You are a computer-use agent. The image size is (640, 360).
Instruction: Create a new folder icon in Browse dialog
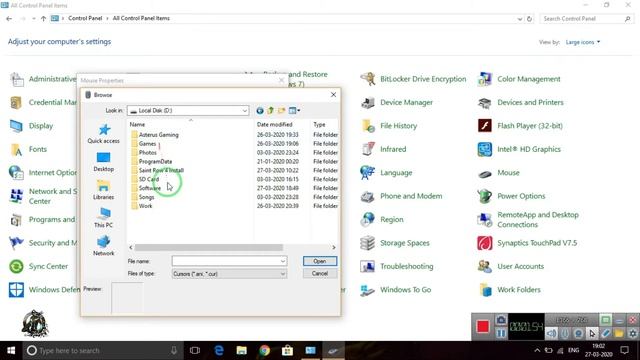point(281,111)
